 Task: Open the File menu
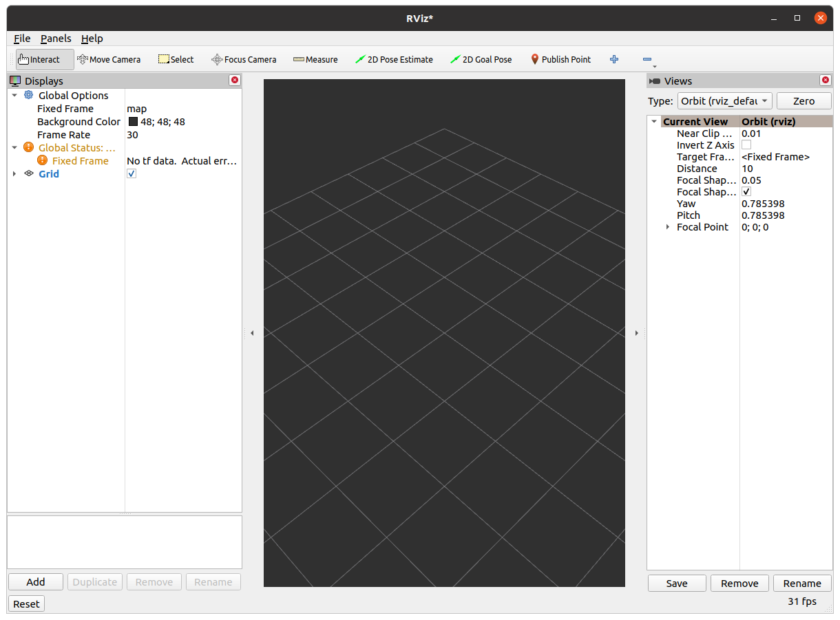[22, 39]
